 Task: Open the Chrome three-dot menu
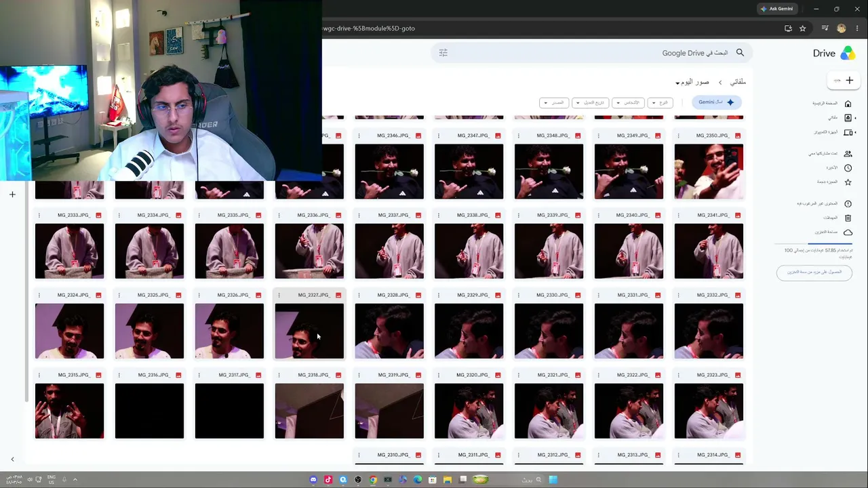click(x=858, y=28)
